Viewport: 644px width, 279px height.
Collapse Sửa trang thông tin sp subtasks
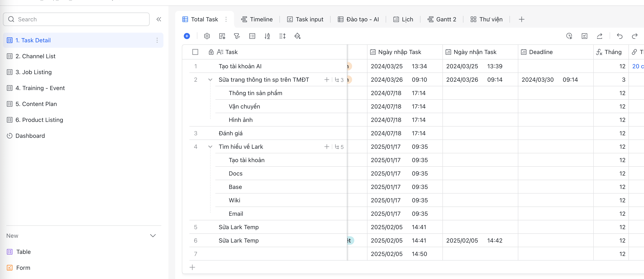[x=210, y=80]
